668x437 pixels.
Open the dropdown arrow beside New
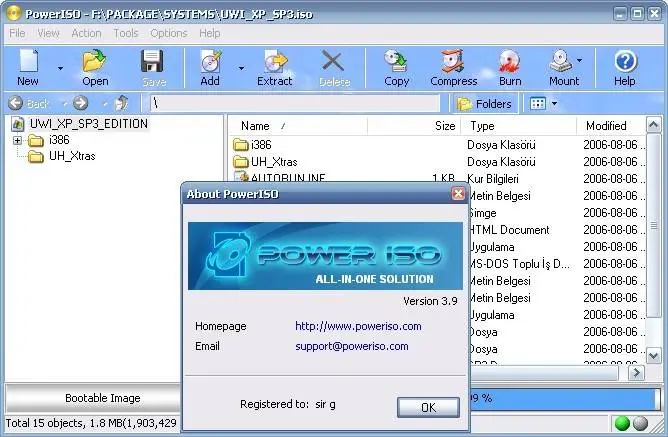point(60,68)
